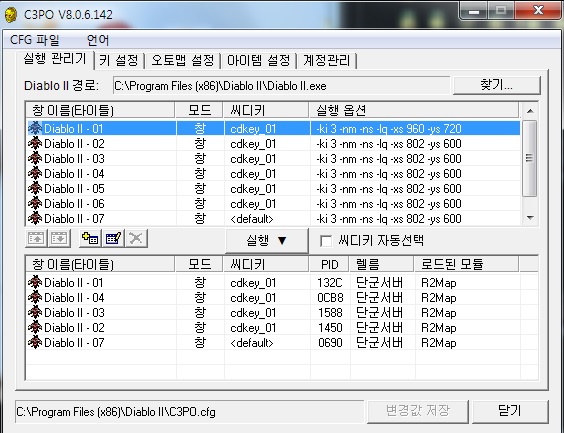Open the CFG 파일 menu
The image size is (564, 433).
(x=35, y=40)
